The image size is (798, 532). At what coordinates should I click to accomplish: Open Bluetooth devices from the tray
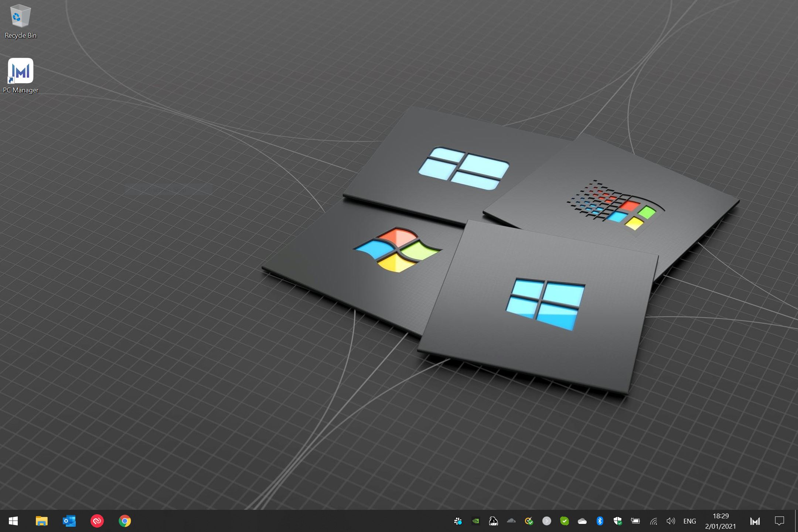coord(600,521)
